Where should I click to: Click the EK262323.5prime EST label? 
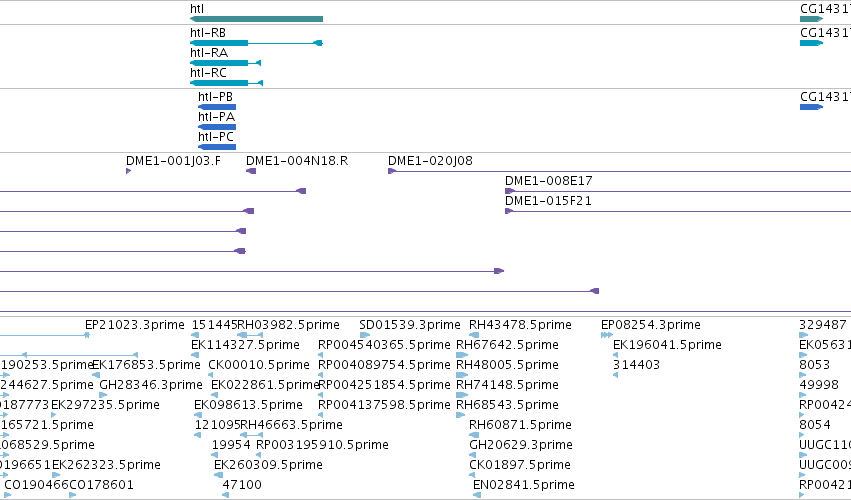[x=106, y=465]
